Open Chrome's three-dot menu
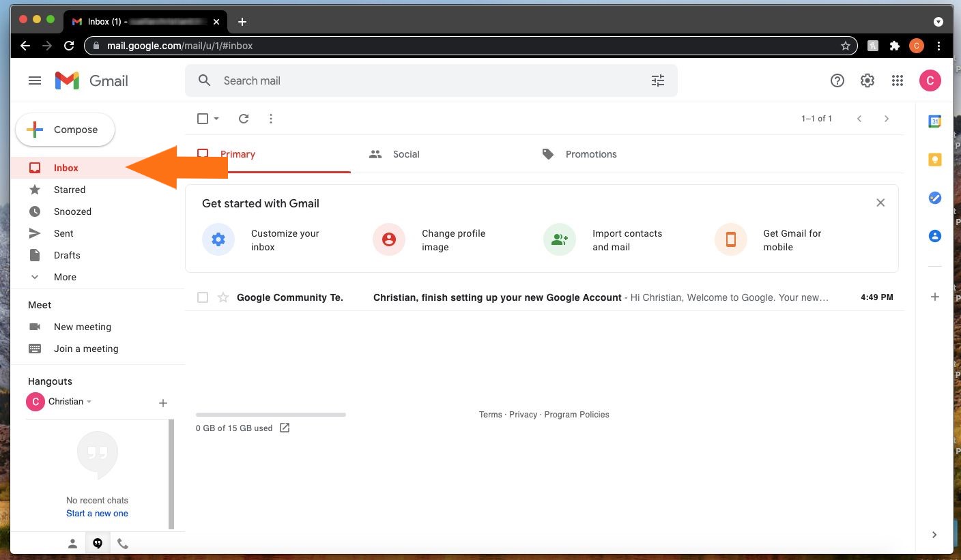The height and width of the screenshot is (560, 961). tap(940, 46)
